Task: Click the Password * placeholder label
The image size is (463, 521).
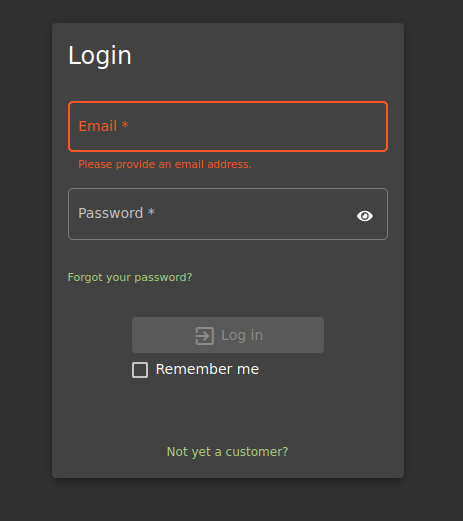Action: 116,213
